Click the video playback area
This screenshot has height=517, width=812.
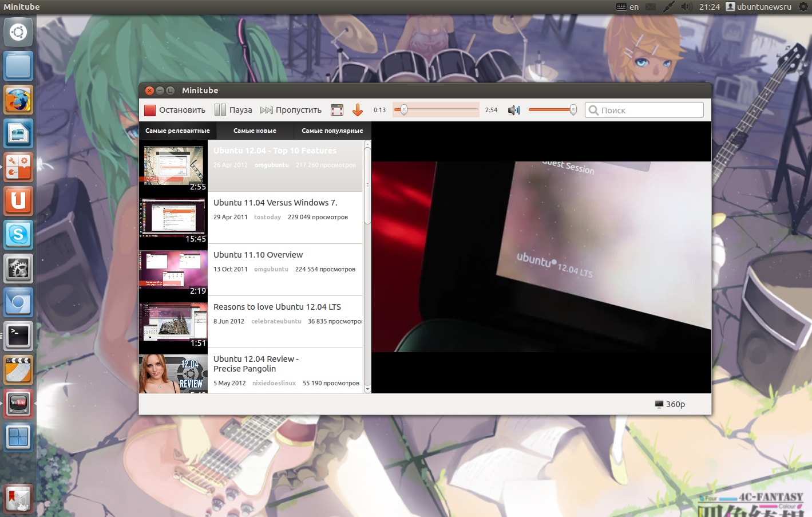(541, 257)
